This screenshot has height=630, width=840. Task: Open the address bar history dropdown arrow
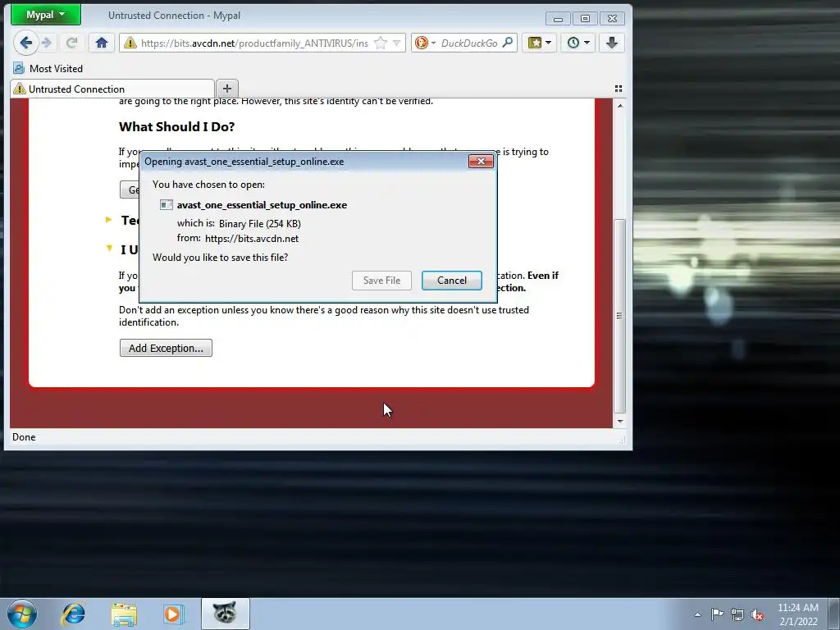pos(396,43)
